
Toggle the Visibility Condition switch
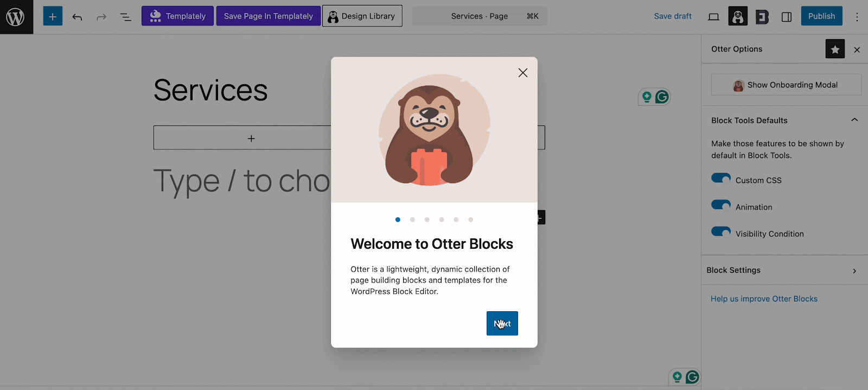pyautogui.click(x=721, y=232)
